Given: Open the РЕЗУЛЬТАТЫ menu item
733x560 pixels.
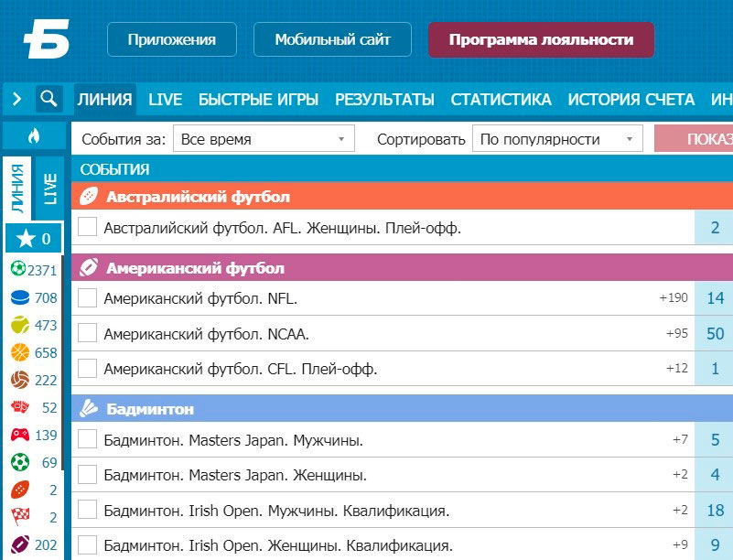Looking at the screenshot, I should pyautogui.click(x=385, y=101).
